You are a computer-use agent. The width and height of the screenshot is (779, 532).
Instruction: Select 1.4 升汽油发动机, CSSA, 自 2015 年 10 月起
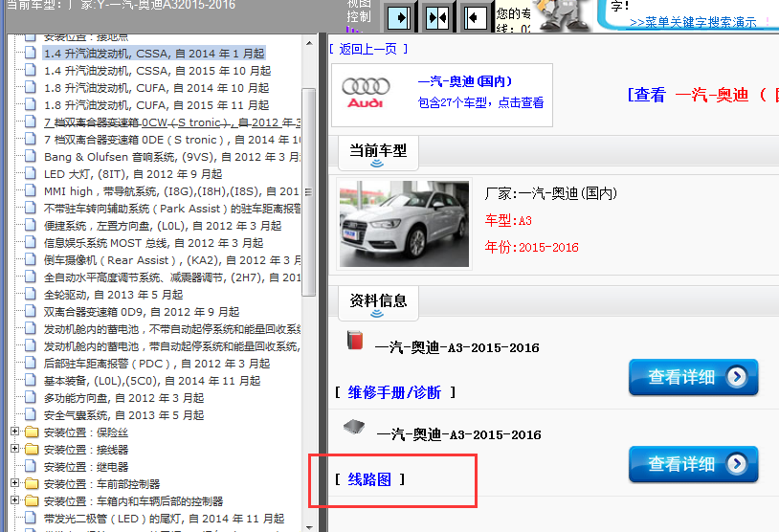(158, 71)
